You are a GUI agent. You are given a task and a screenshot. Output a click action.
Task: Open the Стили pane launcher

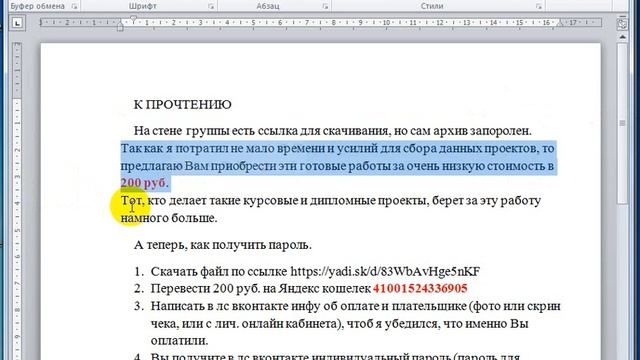(x=539, y=7)
